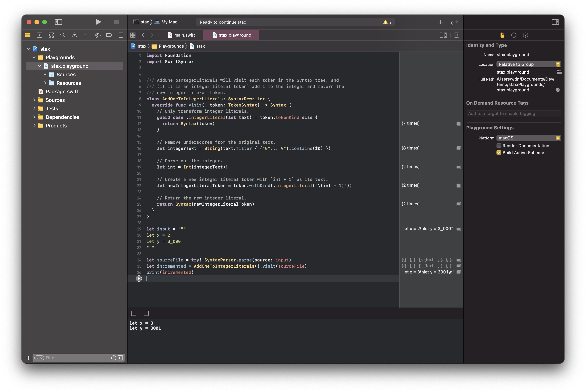Open the Platform macOS dropdown
The height and width of the screenshot is (392, 586).
pyautogui.click(x=528, y=138)
